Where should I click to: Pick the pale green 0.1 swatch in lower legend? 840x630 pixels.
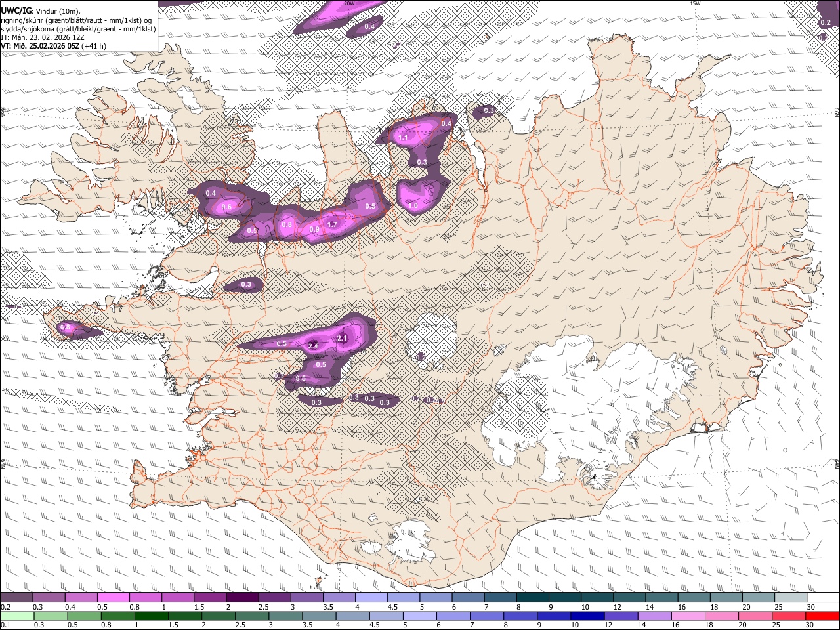pos(16,616)
